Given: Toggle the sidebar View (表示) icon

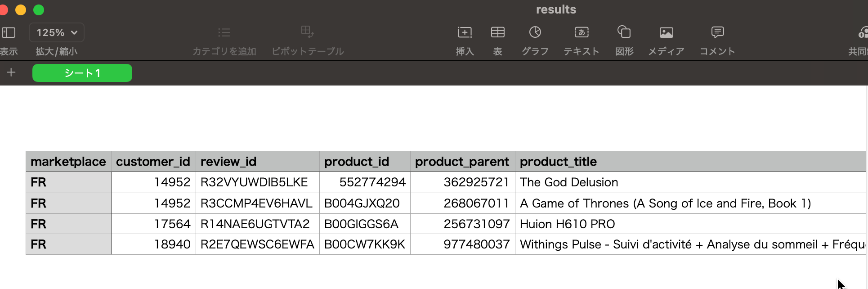Looking at the screenshot, I should [x=9, y=32].
